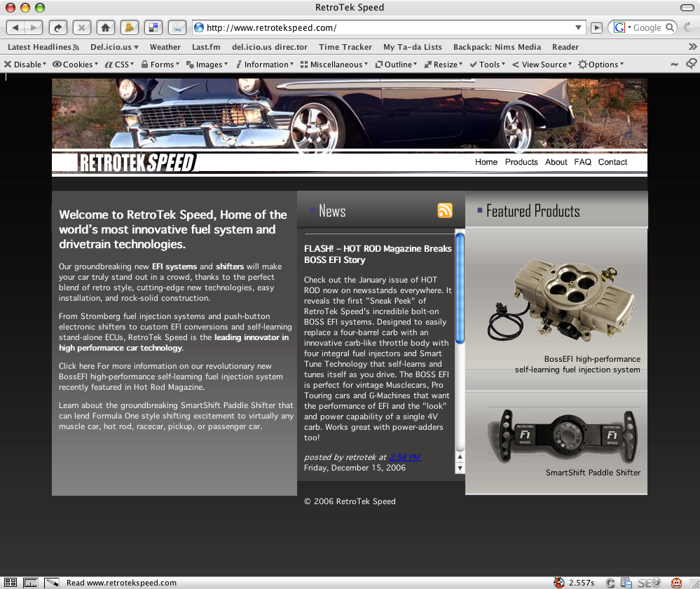Click the blue News scrollbar thumb
This screenshot has height=589, width=700.
460,289
